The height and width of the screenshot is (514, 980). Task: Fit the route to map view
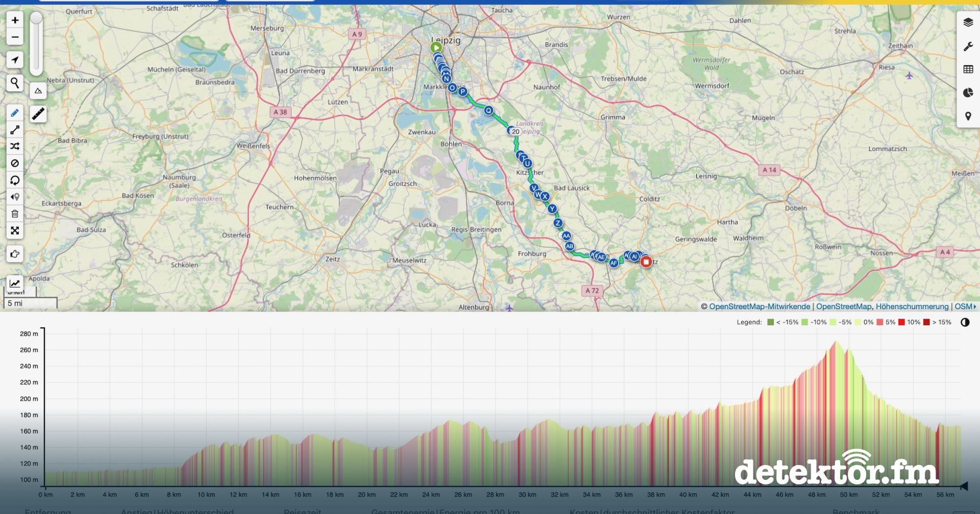point(15,230)
